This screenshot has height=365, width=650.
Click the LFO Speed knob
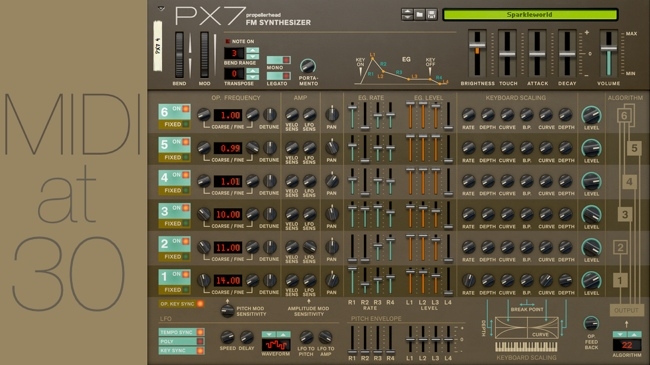click(x=227, y=337)
